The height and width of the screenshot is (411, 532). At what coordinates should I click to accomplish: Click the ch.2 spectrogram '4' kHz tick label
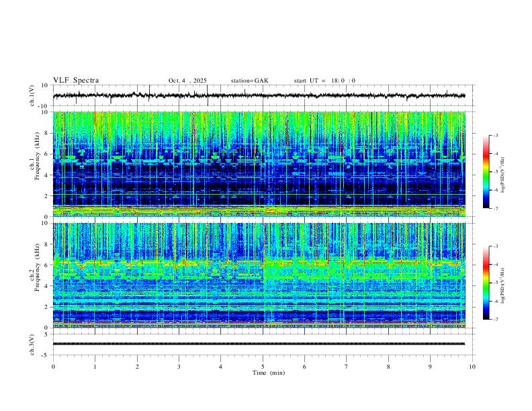[47, 286]
